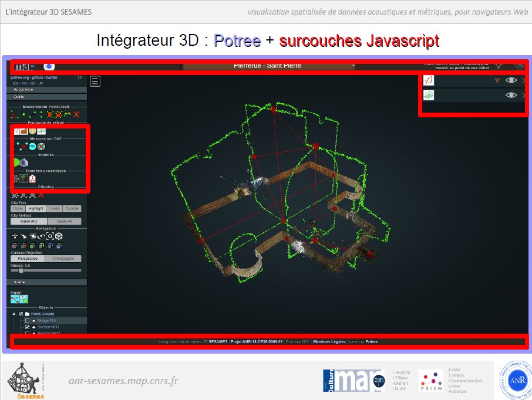Select the hexagon volume icon with 8
Screen dimensions: 532x400
(24, 162)
